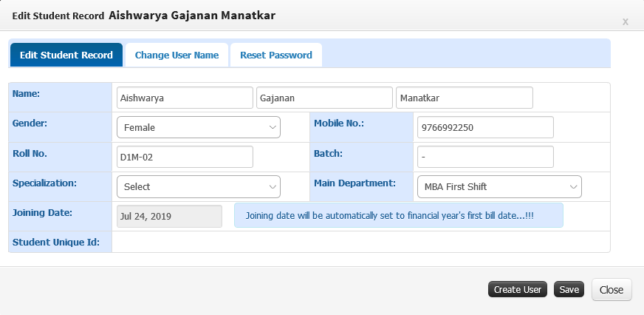Open the Main Department dropdown

point(499,186)
